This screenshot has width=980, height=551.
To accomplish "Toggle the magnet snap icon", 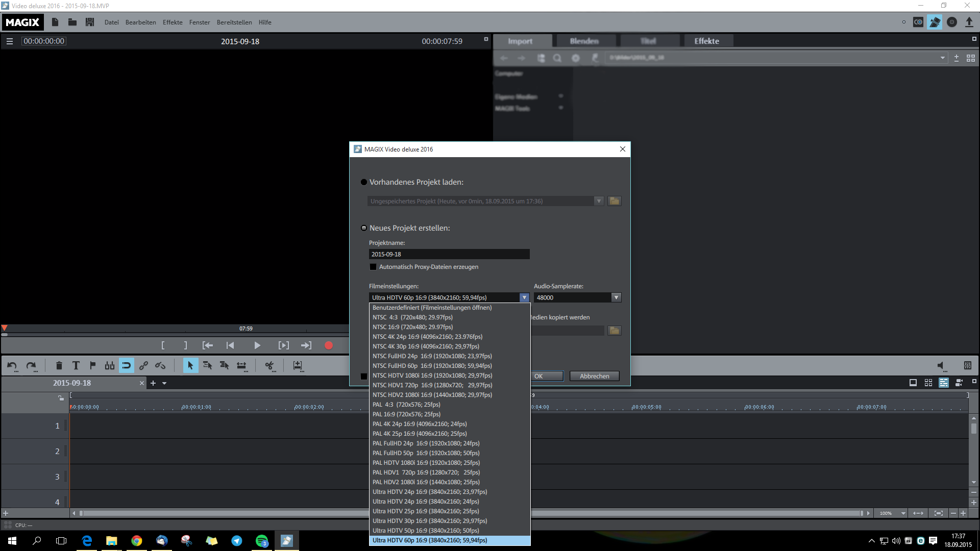I will tap(127, 365).
